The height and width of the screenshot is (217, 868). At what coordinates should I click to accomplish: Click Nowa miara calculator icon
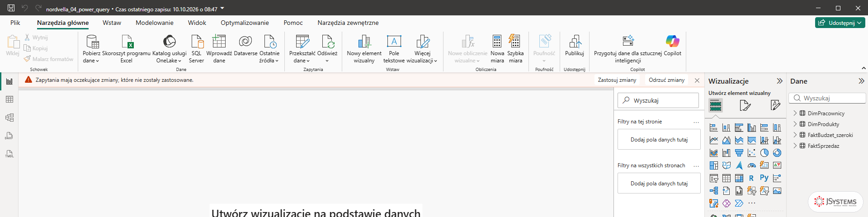497,42
